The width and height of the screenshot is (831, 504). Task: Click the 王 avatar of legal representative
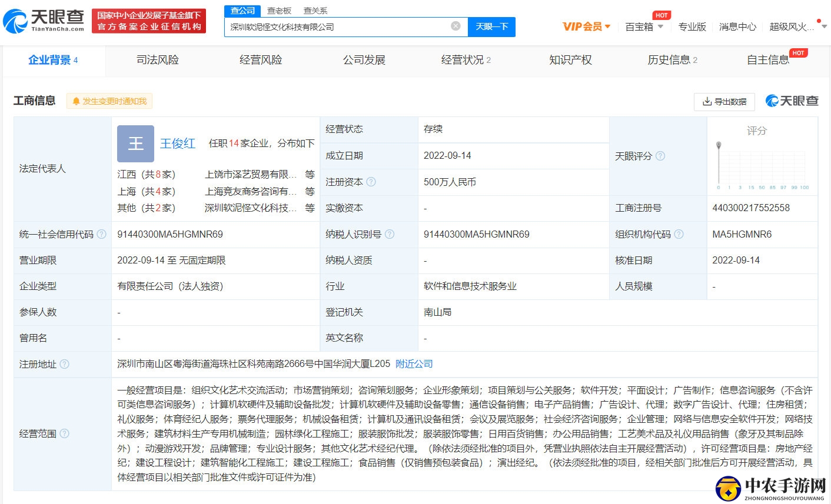coord(135,143)
